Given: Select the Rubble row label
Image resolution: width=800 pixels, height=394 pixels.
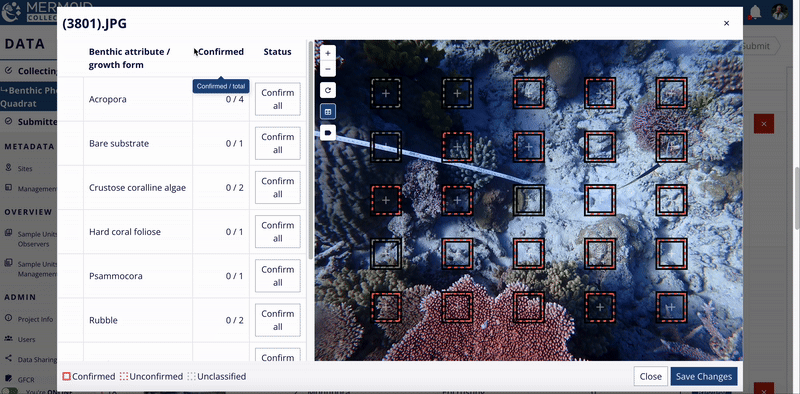Looking at the screenshot, I should (103, 321).
